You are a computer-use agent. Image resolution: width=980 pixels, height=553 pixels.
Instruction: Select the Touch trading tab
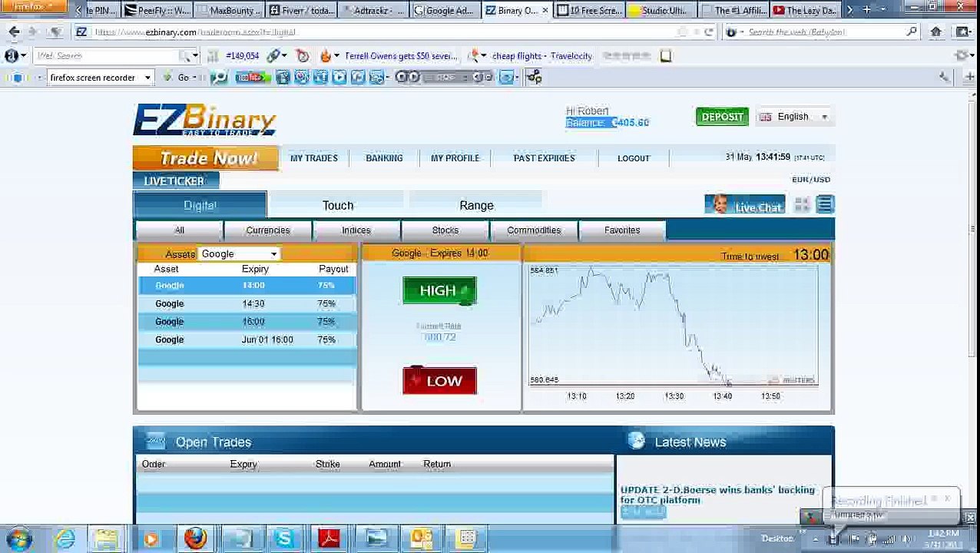tap(338, 205)
